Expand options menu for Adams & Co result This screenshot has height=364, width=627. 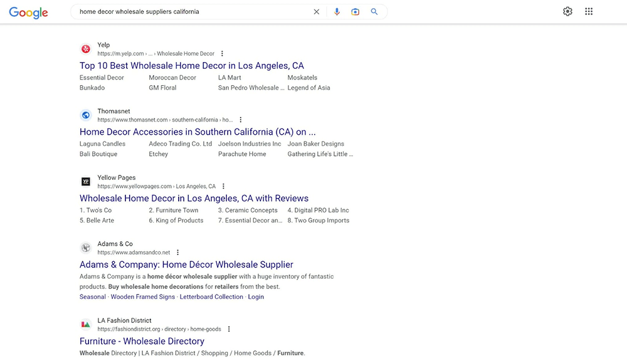click(x=177, y=253)
